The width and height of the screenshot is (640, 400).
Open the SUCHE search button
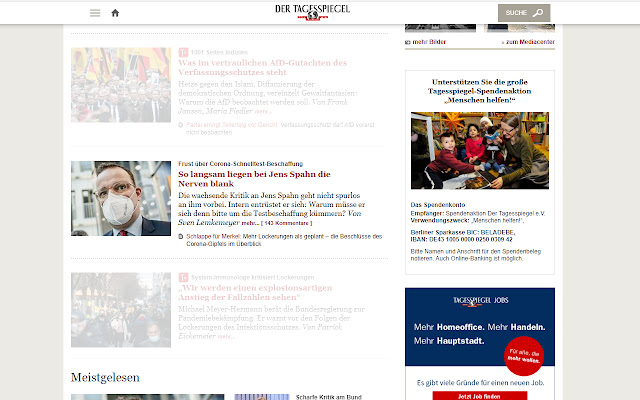click(524, 13)
